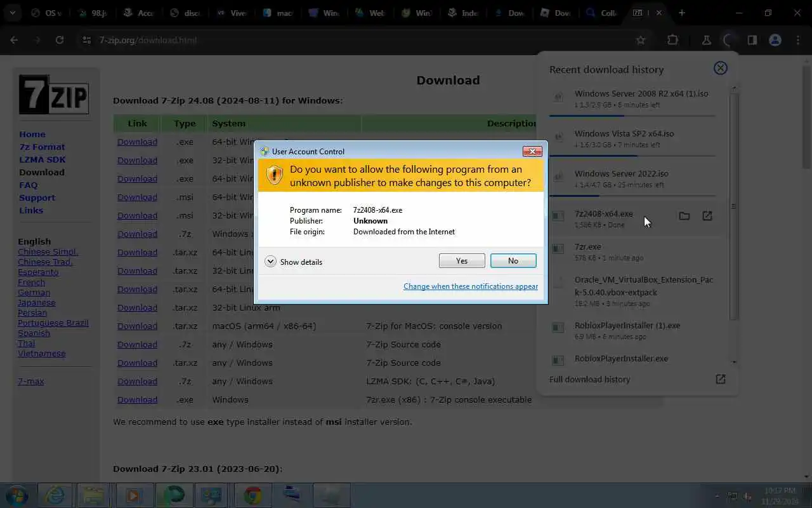Switch to the 98.js tab
Viewport: 812px width, 508px height.
click(x=93, y=13)
